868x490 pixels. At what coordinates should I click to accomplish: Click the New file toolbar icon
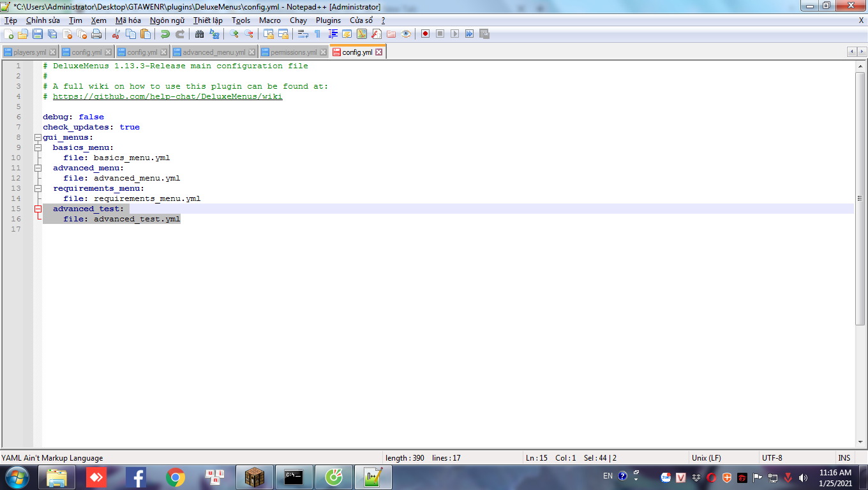9,34
